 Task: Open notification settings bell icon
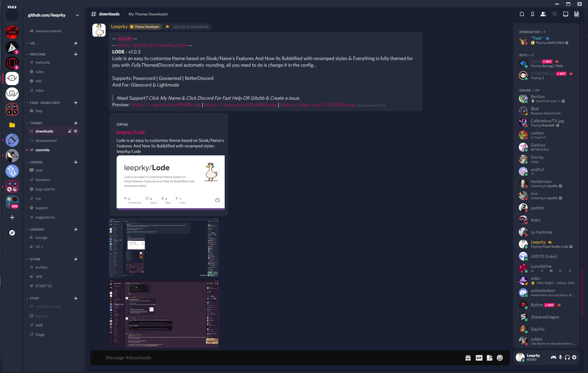click(x=522, y=14)
